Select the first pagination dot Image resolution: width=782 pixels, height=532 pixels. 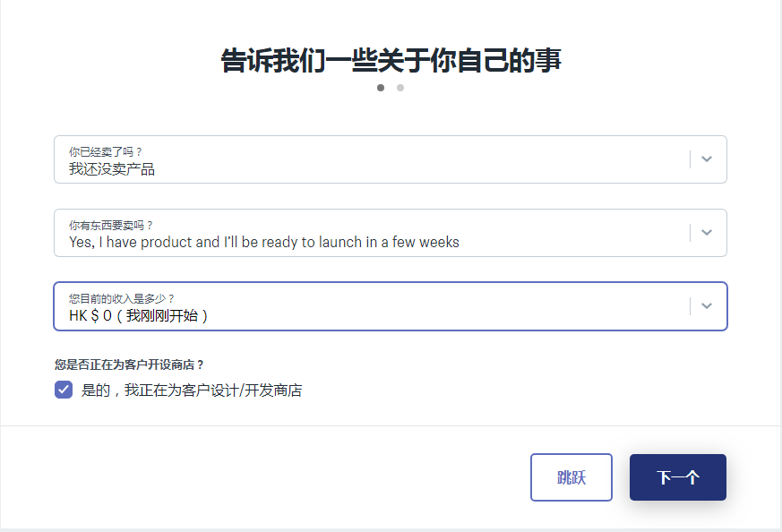point(381,88)
